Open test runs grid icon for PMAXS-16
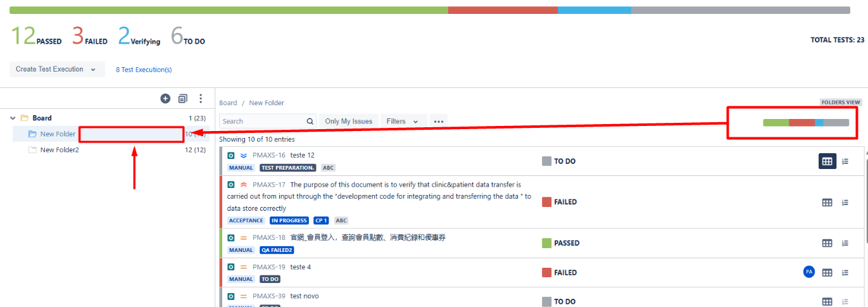Viewport: 868px width, 307px height. pyautogui.click(x=827, y=161)
